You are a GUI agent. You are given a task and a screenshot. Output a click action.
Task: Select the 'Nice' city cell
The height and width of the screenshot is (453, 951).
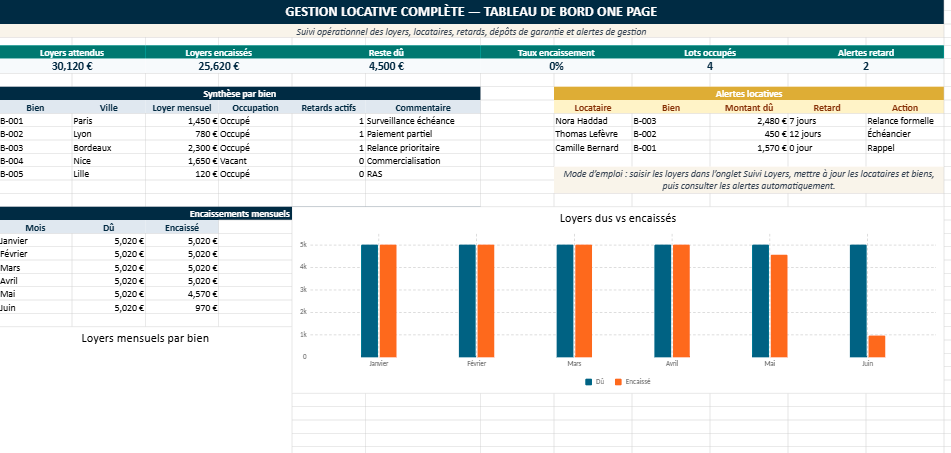pos(109,161)
